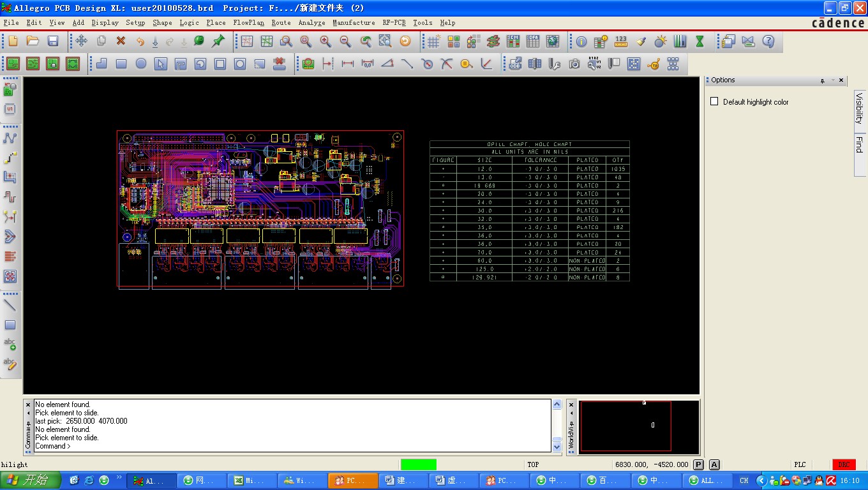868x490 pixels.
Task: Click the Show Measure ruler icon
Action: click(621, 41)
